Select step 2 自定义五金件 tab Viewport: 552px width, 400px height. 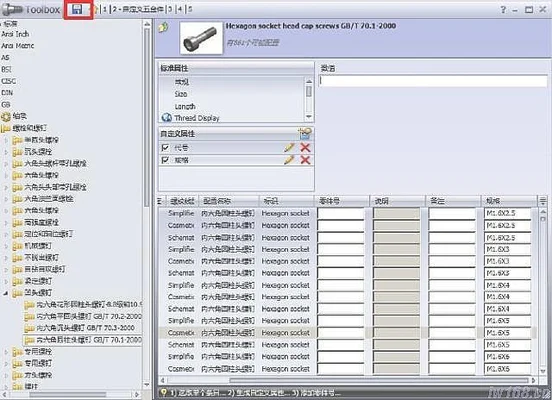(138, 9)
